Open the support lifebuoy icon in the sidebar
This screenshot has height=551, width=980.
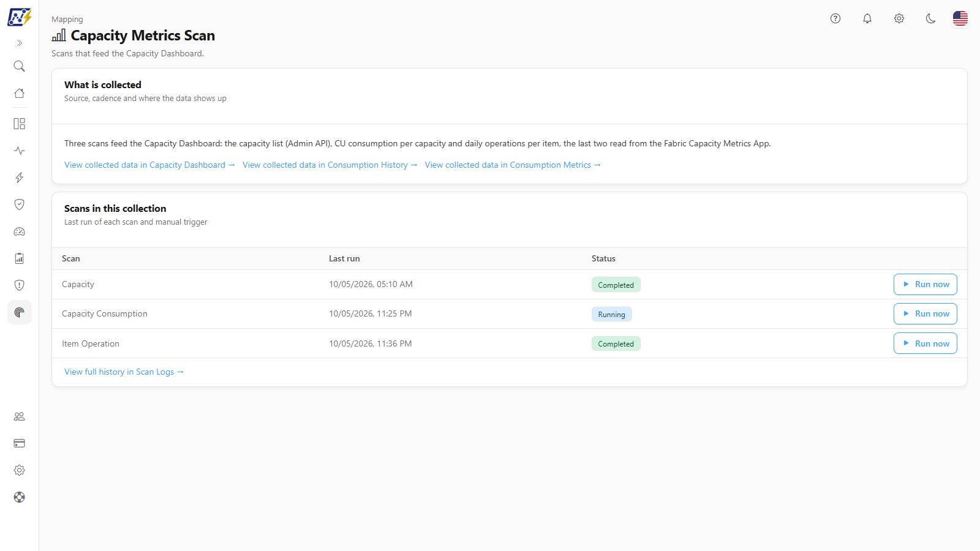coord(20,497)
